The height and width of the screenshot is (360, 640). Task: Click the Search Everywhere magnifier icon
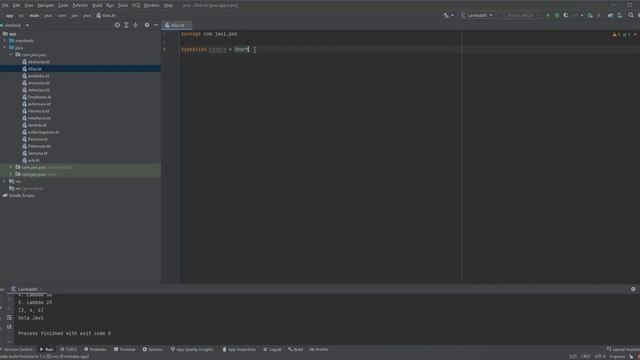[x=631, y=16]
